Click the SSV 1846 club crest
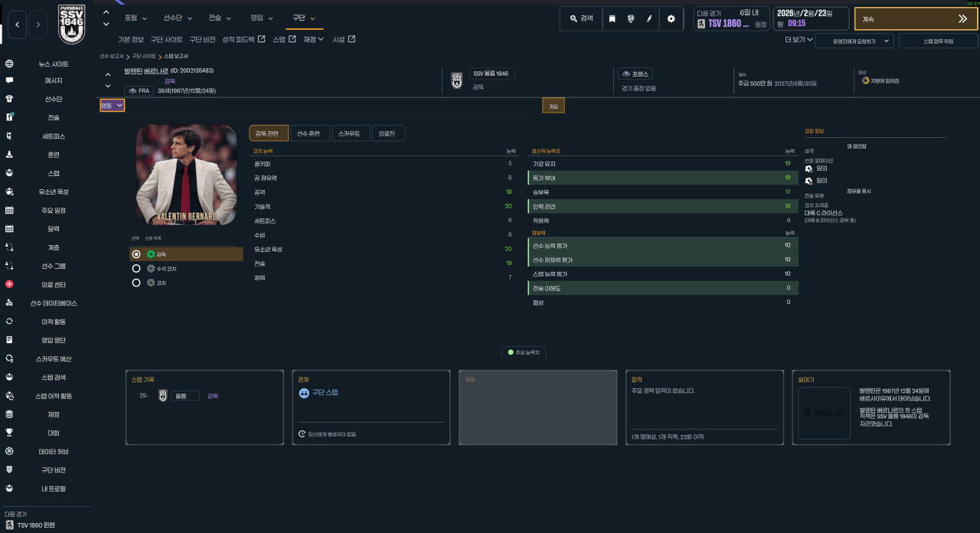The height and width of the screenshot is (533, 980). point(72,24)
